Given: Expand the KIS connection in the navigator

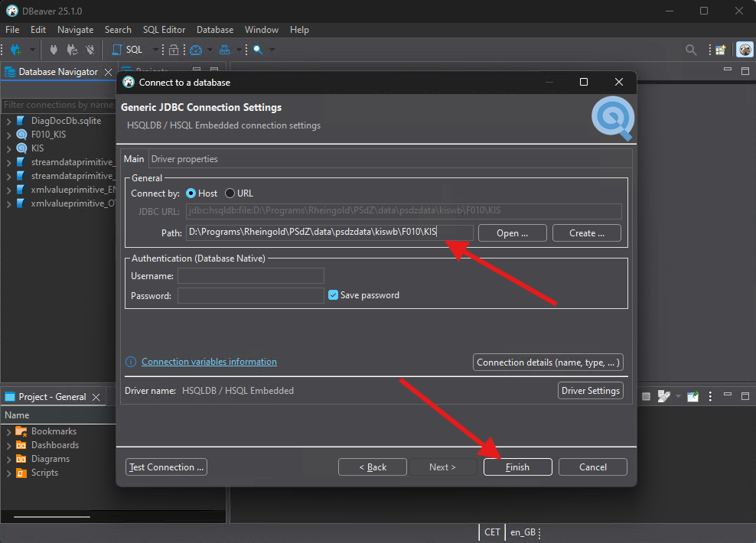Looking at the screenshot, I should point(8,148).
